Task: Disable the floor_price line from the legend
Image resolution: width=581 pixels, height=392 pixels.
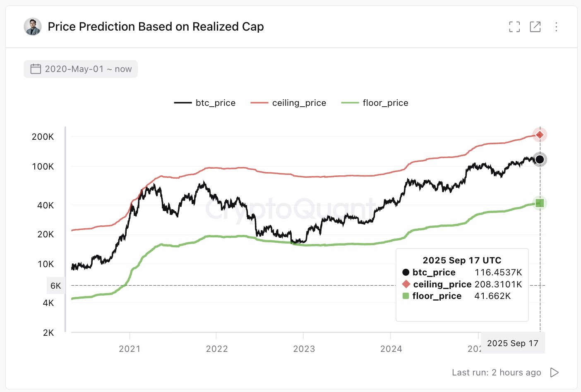Action: [x=385, y=103]
